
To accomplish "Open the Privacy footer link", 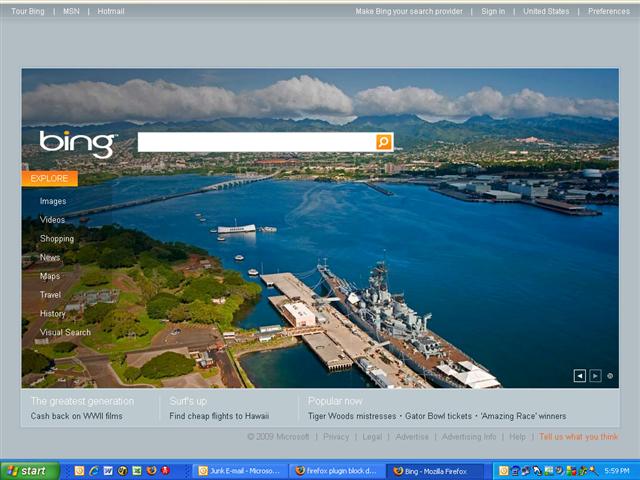I will coord(336,437).
